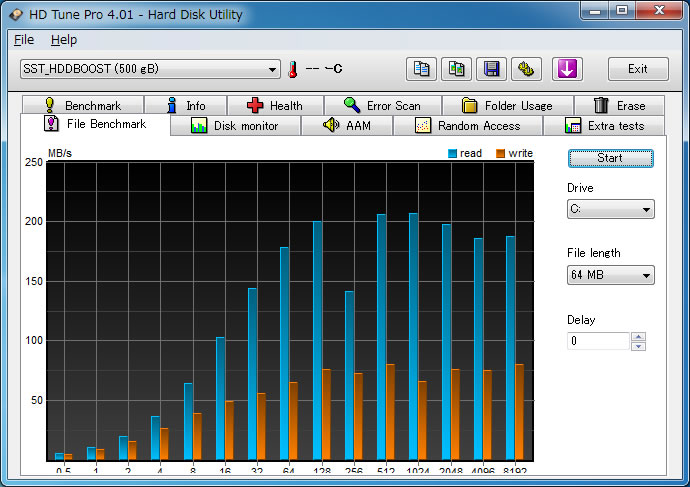The image size is (690, 487).
Task: Click the temperature reading '-- °C'
Action: (x=324, y=69)
